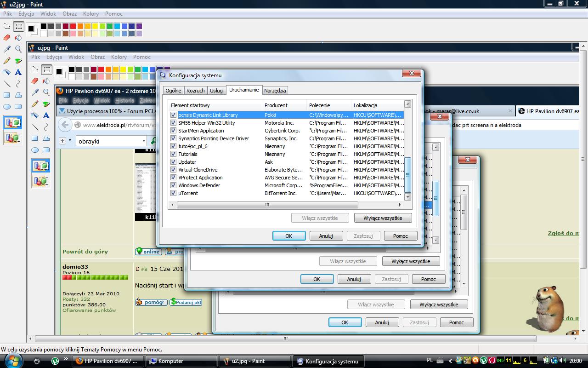Activate the Magnifier tool in u2.jpg Paint toolbox

click(18, 49)
